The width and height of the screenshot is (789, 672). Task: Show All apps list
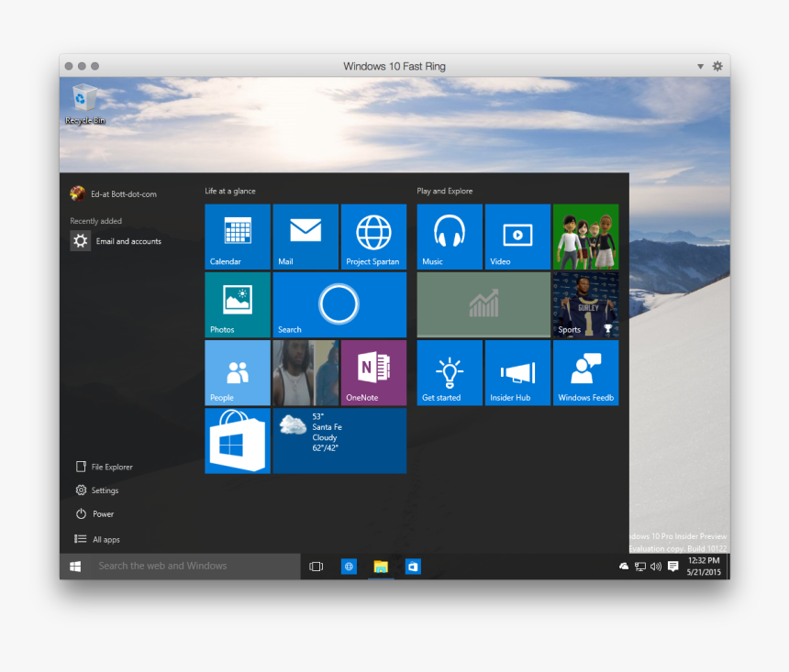tap(97, 539)
